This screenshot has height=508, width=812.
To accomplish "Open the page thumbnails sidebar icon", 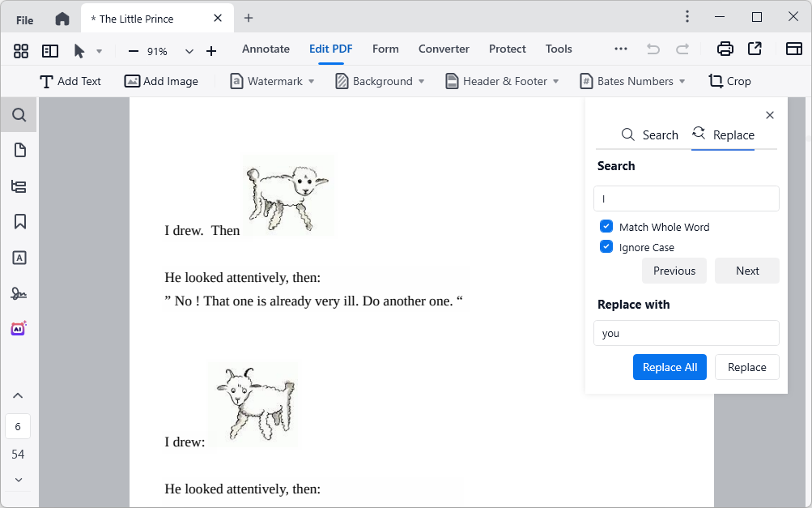I will click(19, 151).
